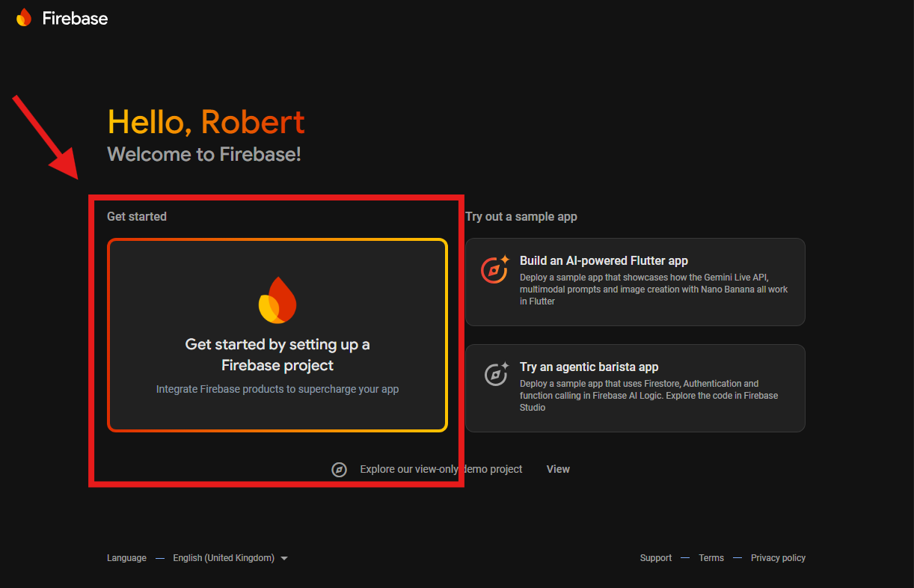
Task: Open the Support link in footer
Action: point(656,558)
